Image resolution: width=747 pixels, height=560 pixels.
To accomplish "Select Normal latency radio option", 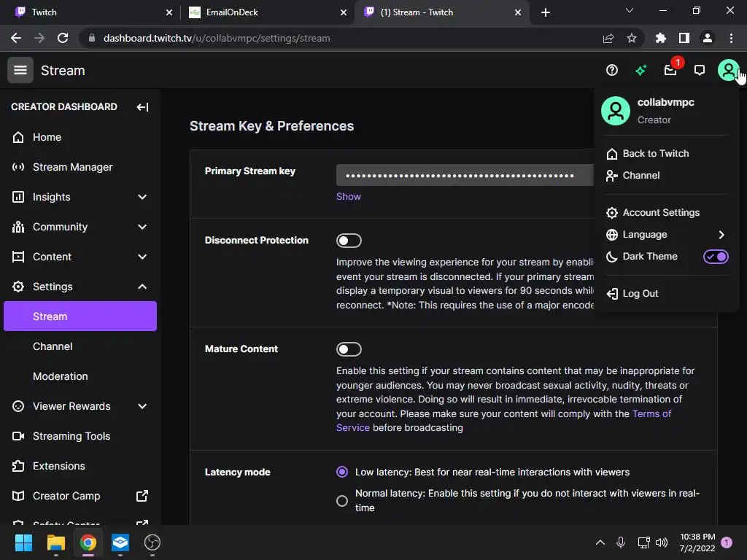I will (342, 500).
